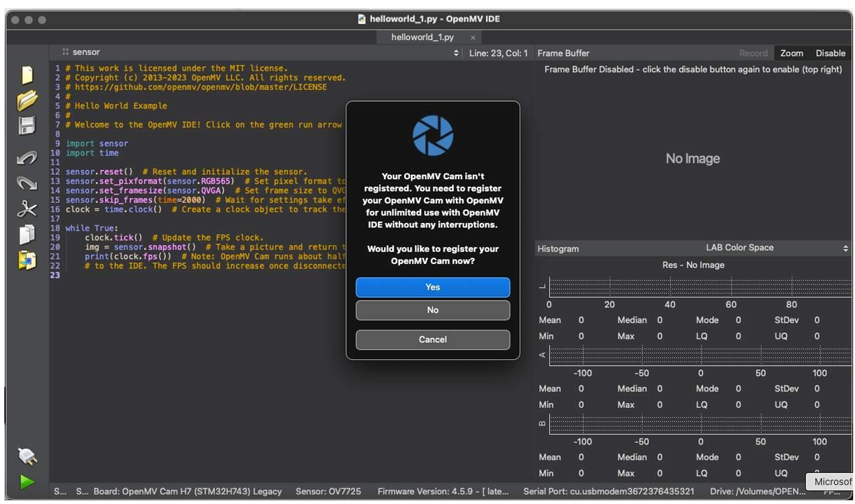Click the '# Hello World Example' comment line
Image resolution: width=855 pixels, height=504 pixels.
coord(116,106)
